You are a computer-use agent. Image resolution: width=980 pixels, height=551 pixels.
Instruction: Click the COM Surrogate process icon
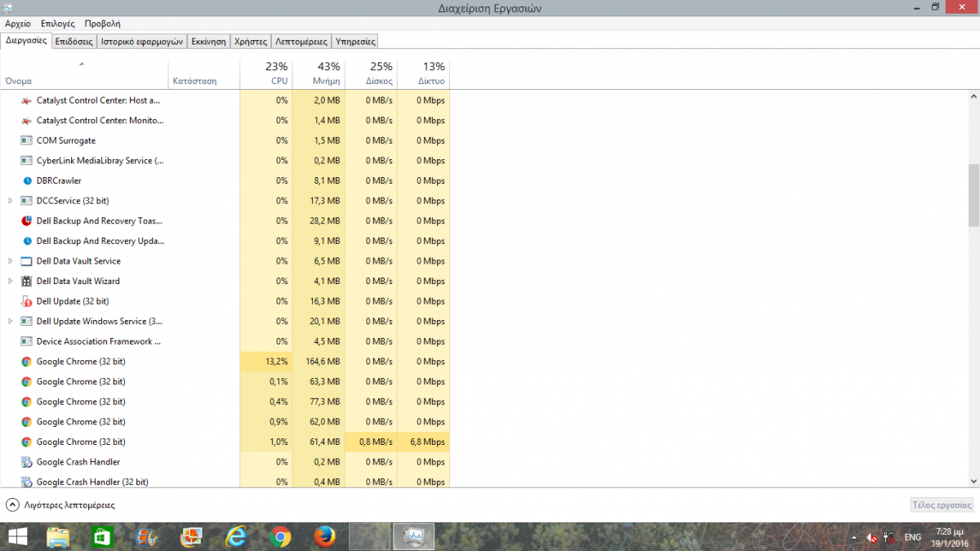(26, 140)
